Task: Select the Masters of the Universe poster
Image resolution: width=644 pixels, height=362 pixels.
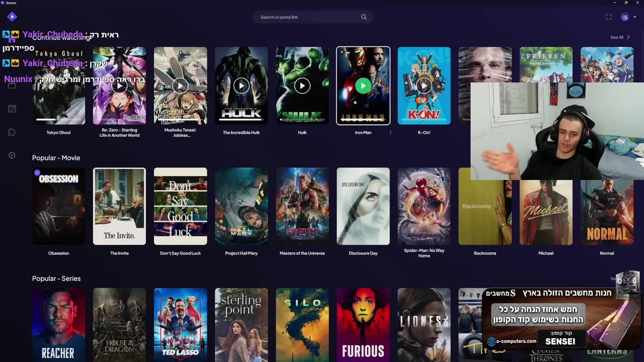Action: (x=302, y=206)
